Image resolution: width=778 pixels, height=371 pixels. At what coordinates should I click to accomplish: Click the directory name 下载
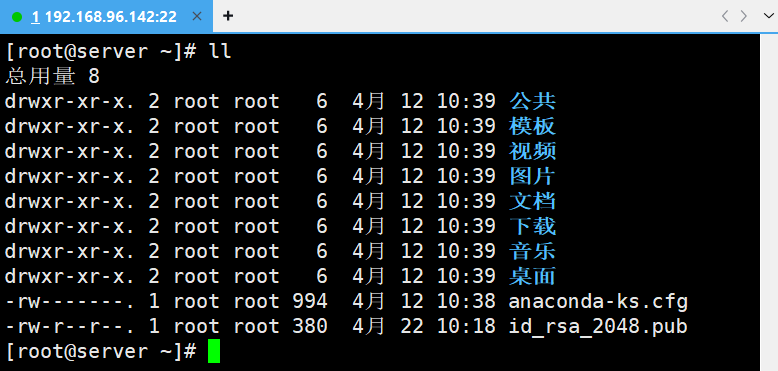pos(532,227)
